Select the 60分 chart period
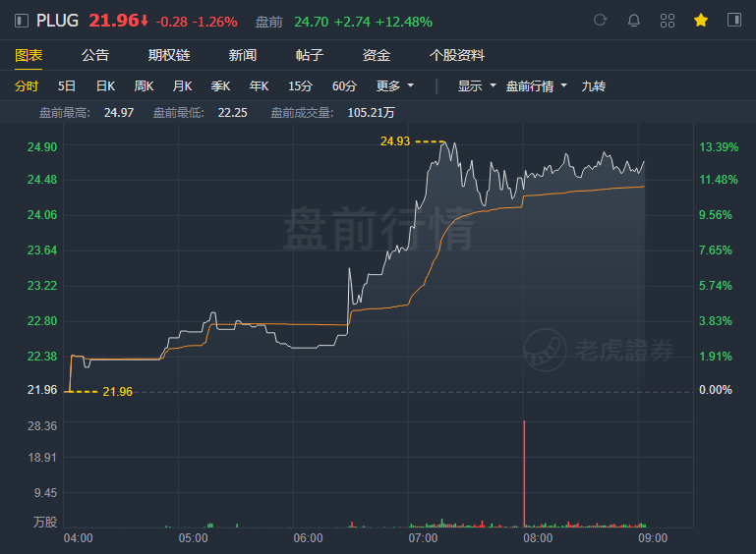The image size is (756, 554). 344,86
